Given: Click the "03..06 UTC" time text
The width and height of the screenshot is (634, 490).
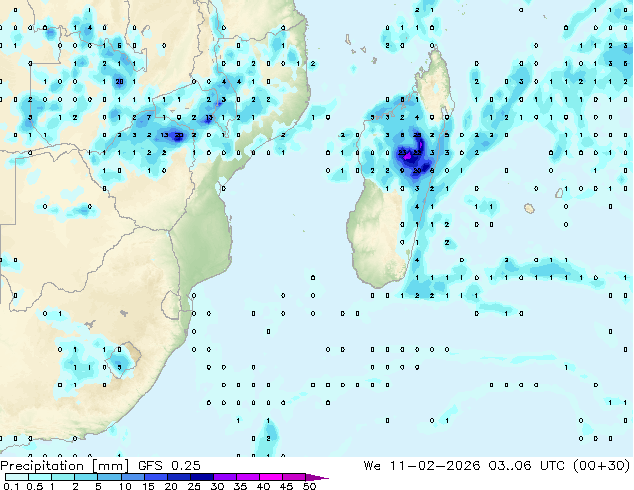Looking at the screenshot, I should point(526,465).
